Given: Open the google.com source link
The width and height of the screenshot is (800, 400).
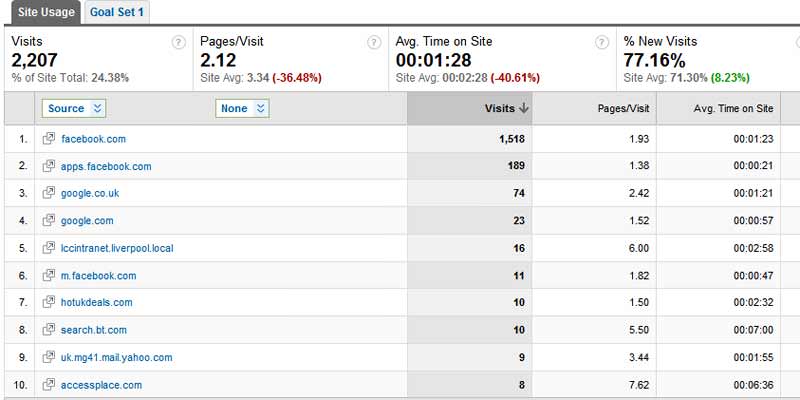Looking at the screenshot, I should click(87, 221).
